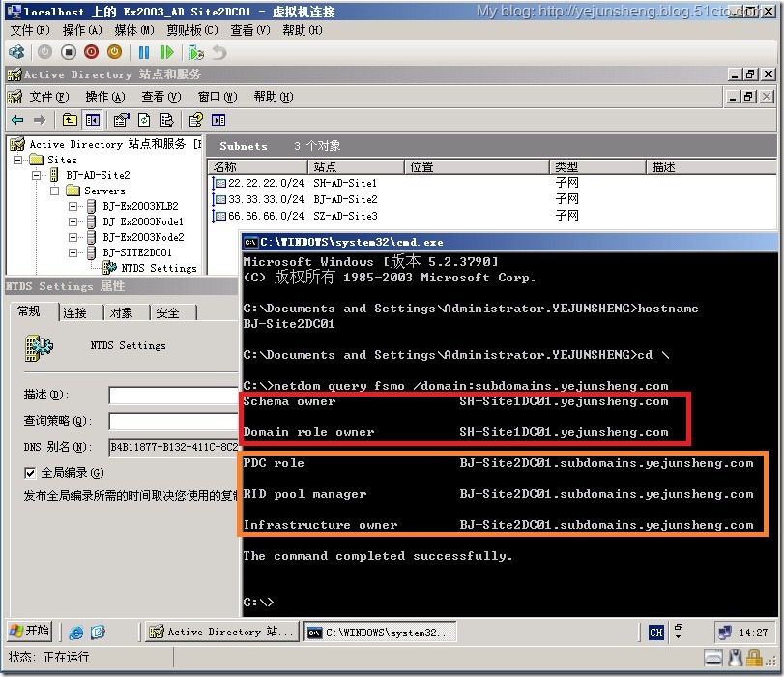The image size is (784, 677).
Task: Click the Show/Hide action pane icon
Action: coord(218,120)
